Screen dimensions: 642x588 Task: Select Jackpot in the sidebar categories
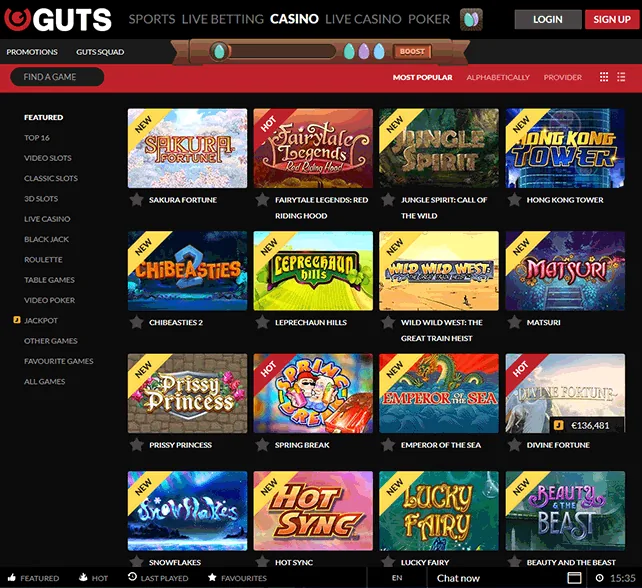point(41,321)
